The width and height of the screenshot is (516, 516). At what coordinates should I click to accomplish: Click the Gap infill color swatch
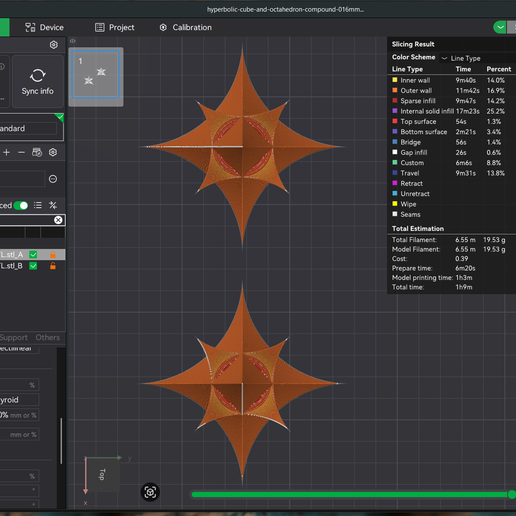(x=395, y=152)
